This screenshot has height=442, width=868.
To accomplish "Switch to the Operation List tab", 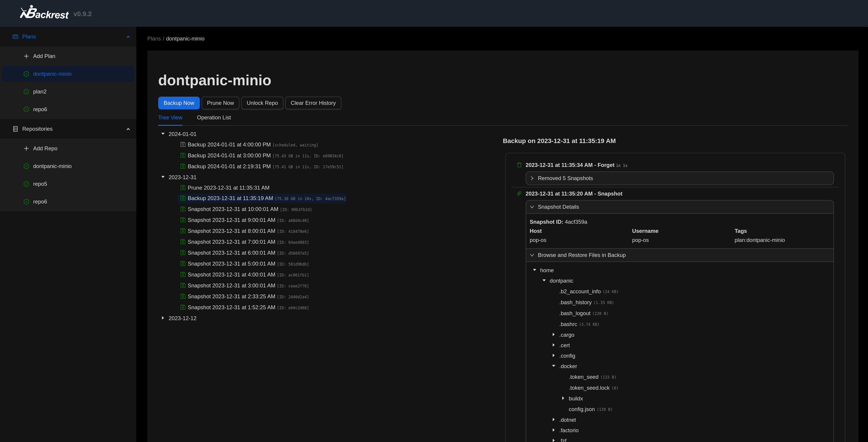I will point(214,117).
